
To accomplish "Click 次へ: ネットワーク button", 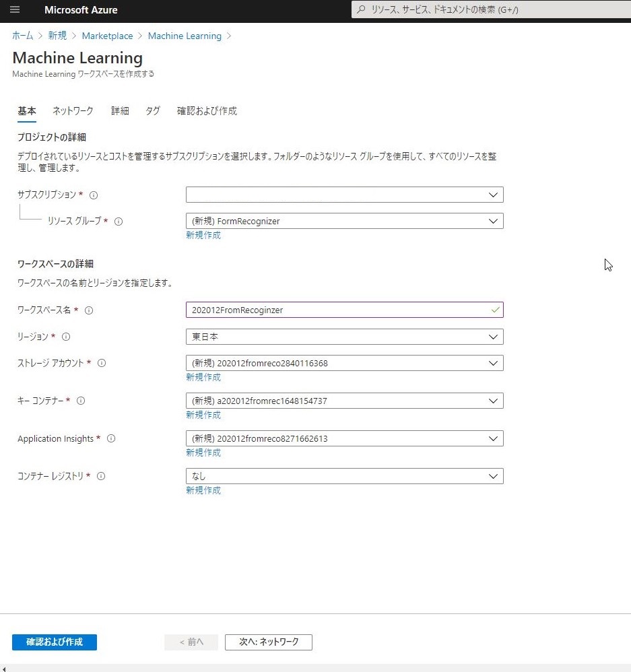I will click(268, 642).
